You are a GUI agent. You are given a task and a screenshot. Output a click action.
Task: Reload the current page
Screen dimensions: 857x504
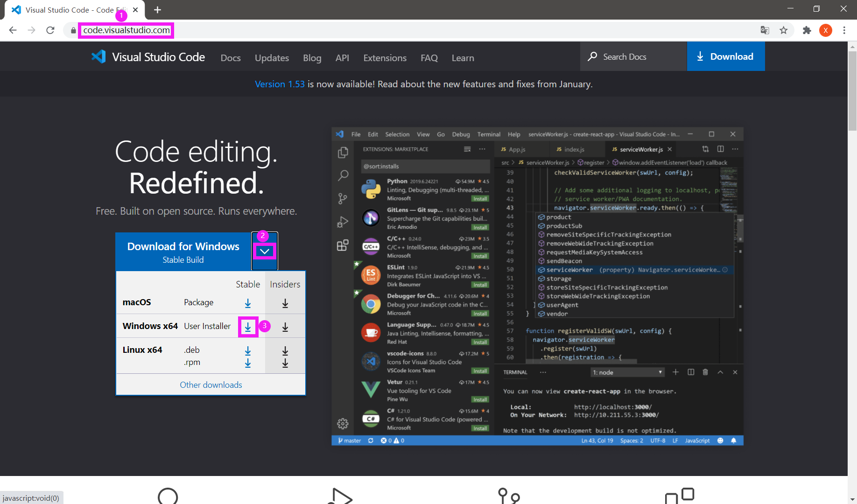tap(50, 30)
